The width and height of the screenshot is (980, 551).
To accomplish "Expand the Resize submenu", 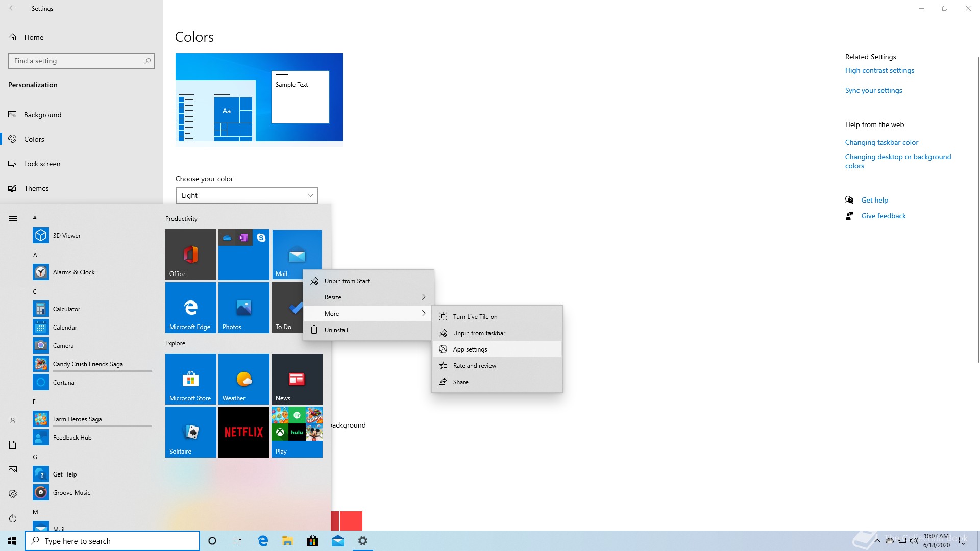I will coord(369,297).
